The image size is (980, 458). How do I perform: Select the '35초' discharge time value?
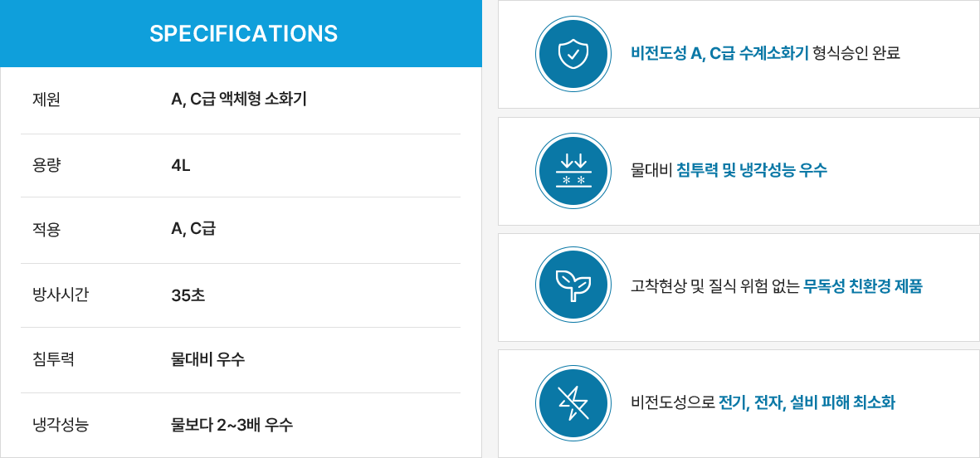point(188,295)
